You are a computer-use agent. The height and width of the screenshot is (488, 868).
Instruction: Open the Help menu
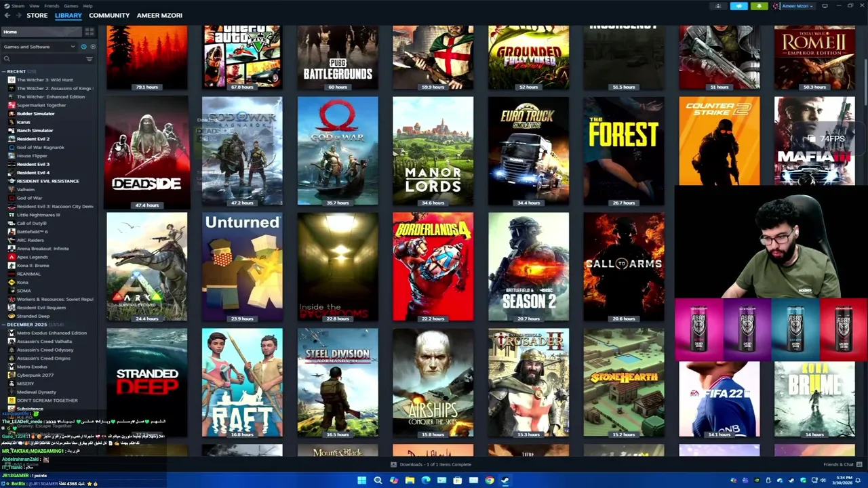click(87, 5)
